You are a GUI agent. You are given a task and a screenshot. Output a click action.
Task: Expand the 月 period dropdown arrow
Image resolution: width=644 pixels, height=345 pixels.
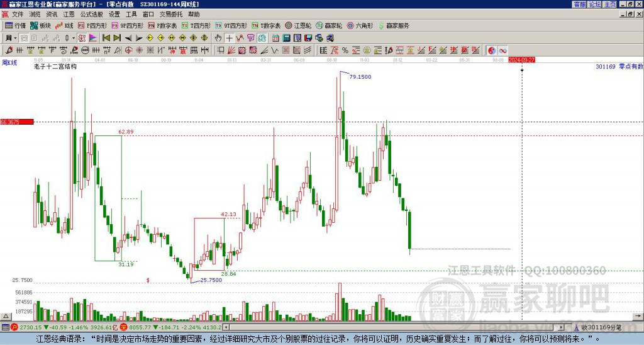coord(15,38)
